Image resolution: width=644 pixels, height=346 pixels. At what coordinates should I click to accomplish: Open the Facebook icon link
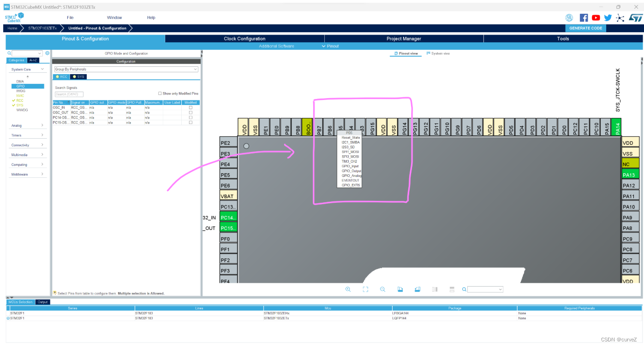coord(584,18)
